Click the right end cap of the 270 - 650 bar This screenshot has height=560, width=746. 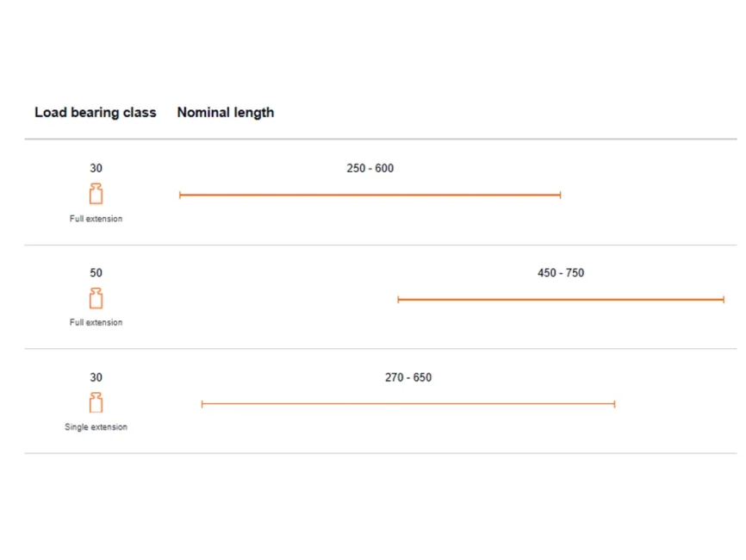coord(614,403)
